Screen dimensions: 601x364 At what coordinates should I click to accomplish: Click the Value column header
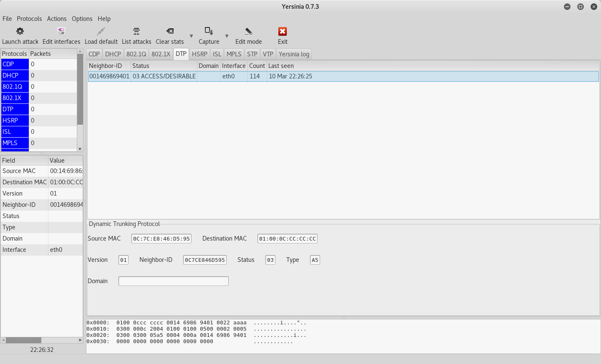click(66, 161)
